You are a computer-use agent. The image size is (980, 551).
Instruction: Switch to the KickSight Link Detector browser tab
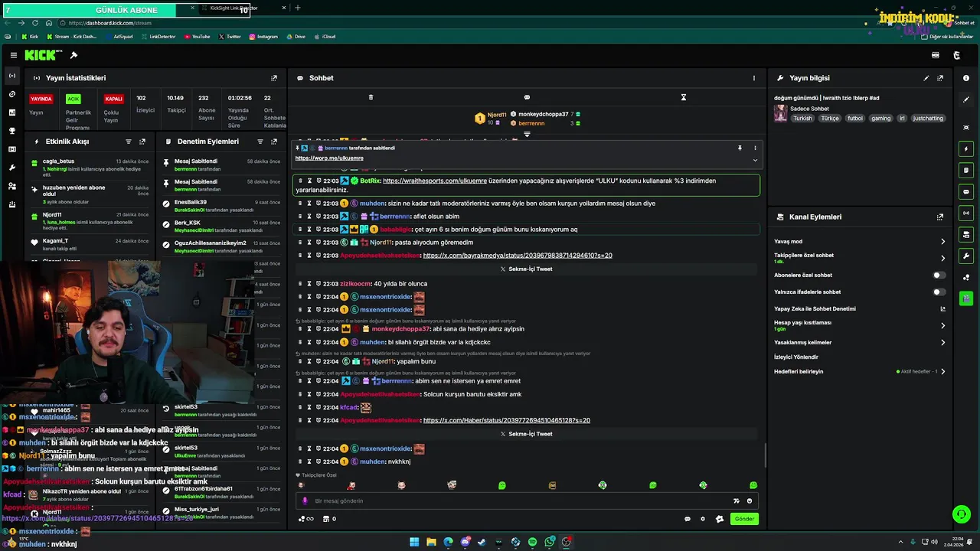pos(242,8)
